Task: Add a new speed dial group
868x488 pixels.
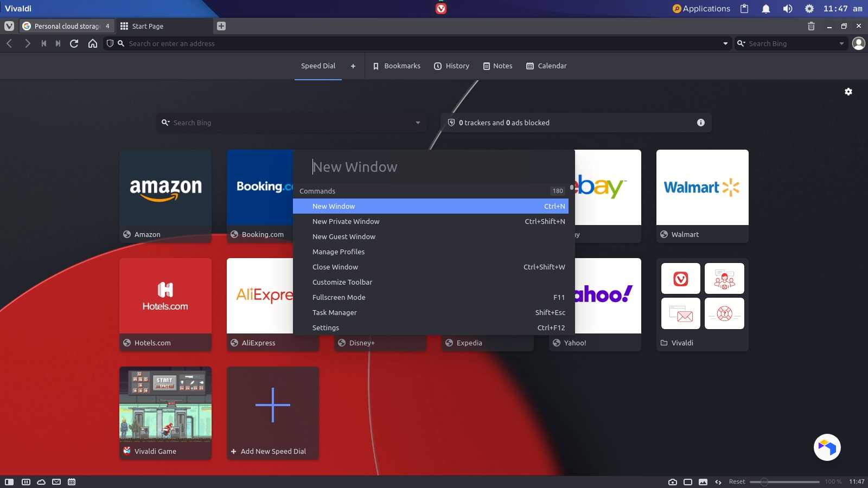Action: (x=353, y=66)
